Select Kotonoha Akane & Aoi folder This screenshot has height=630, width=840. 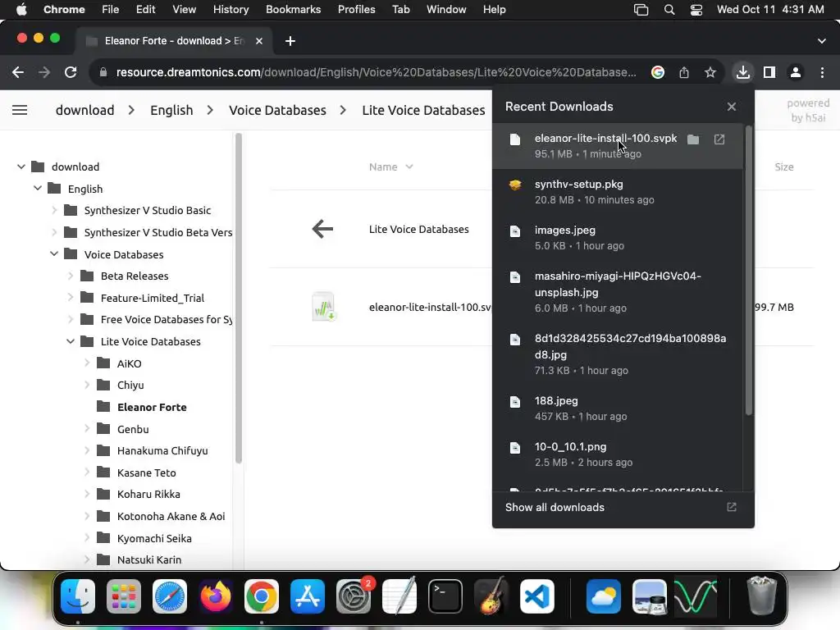tap(171, 516)
